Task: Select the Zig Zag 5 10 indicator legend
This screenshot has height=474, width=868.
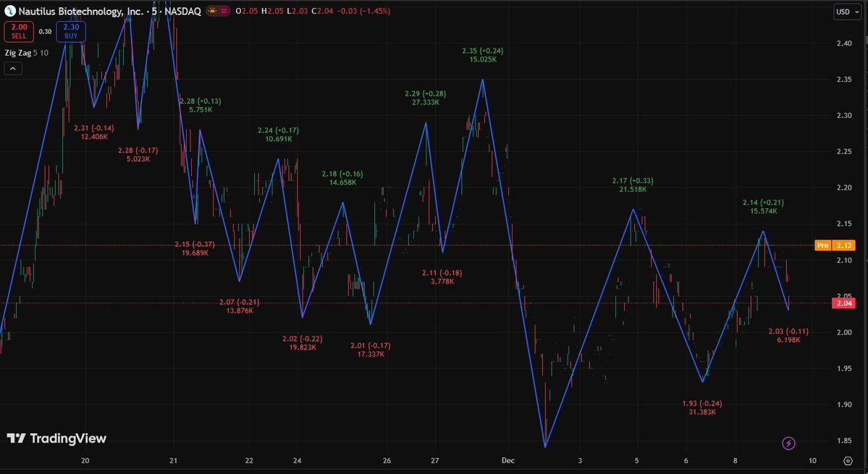Action: 27,53
